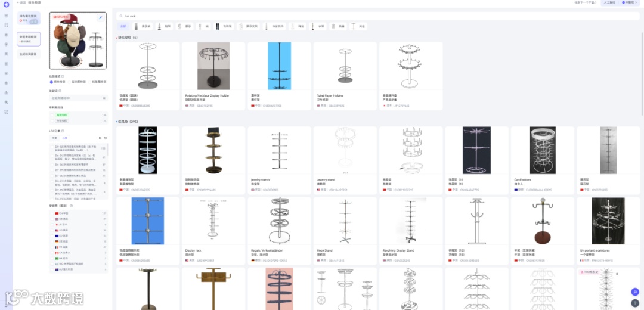Open fifth icon in left sidebar

pos(6,54)
